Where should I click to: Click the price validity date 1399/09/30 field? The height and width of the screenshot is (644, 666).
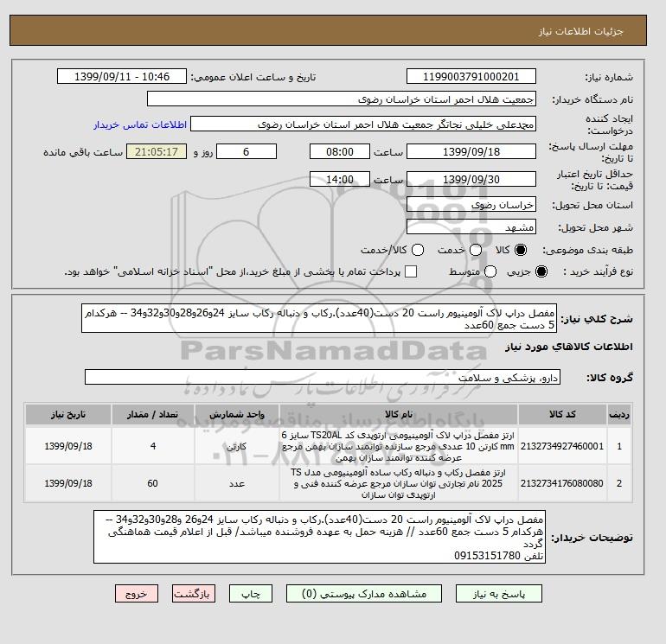pyautogui.click(x=471, y=179)
